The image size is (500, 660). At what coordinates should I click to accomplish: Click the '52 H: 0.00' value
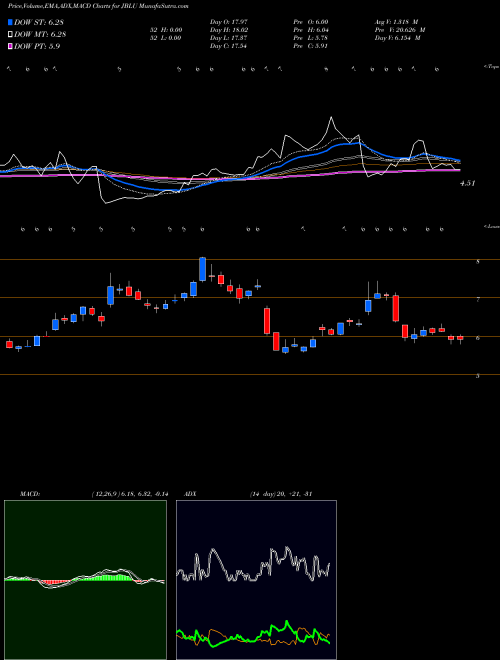164,30
